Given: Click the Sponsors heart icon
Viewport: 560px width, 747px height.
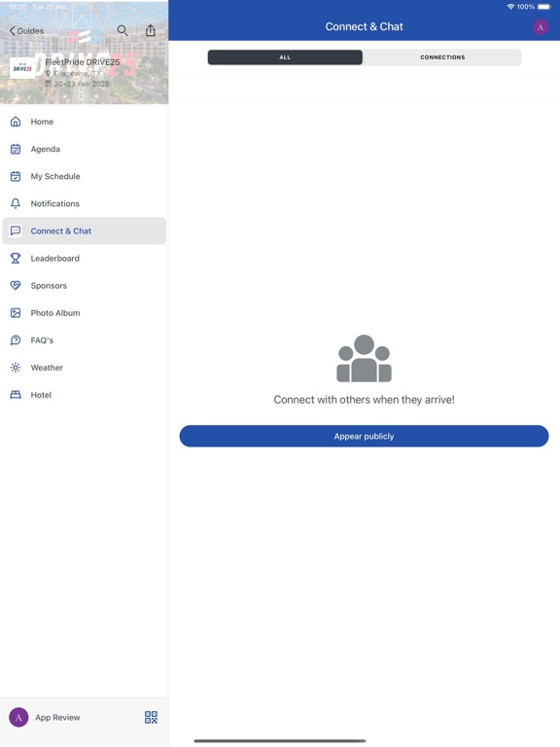Looking at the screenshot, I should 16,285.
